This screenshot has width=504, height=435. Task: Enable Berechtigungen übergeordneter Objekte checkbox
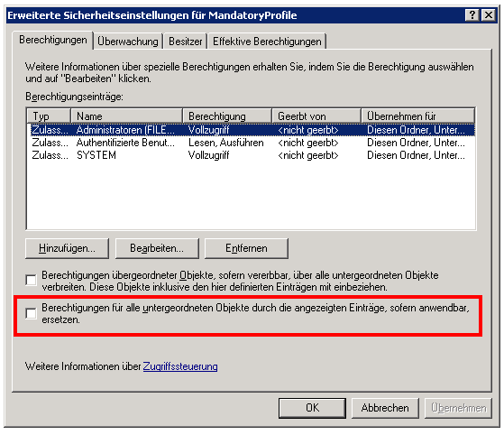[32, 280]
